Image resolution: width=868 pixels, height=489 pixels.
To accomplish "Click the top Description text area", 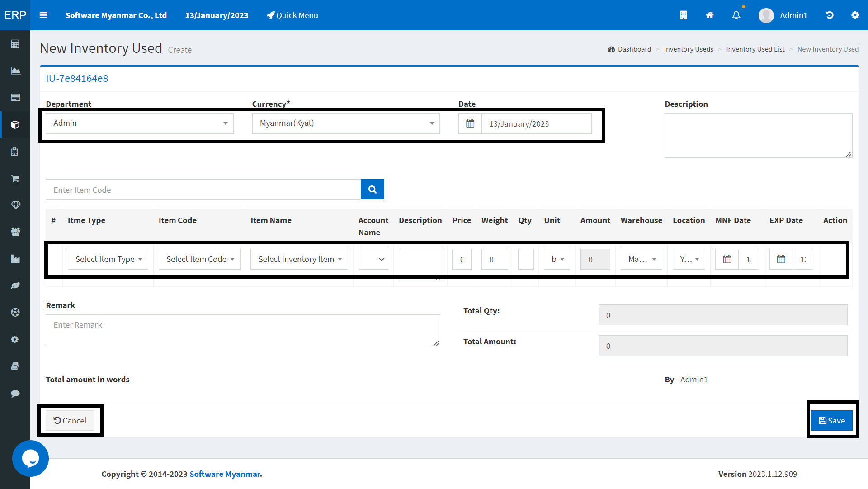I will coord(758,135).
